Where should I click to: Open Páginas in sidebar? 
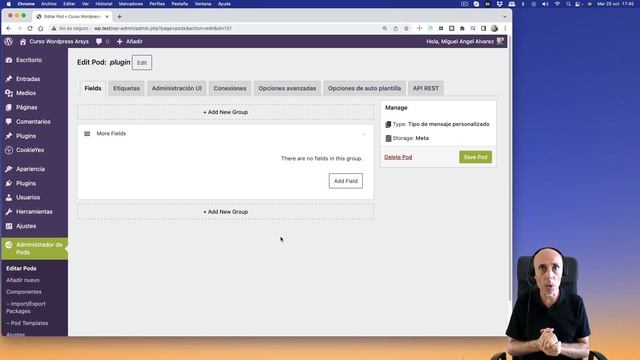point(27,107)
